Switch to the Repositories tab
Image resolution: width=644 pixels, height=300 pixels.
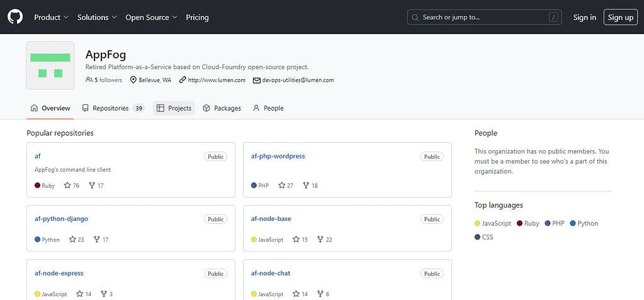[x=113, y=108]
